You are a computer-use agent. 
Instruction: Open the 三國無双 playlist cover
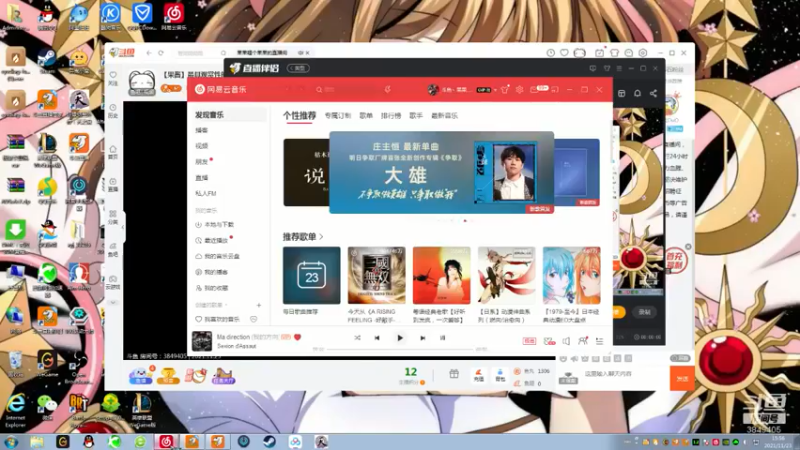click(x=377, y=276)
